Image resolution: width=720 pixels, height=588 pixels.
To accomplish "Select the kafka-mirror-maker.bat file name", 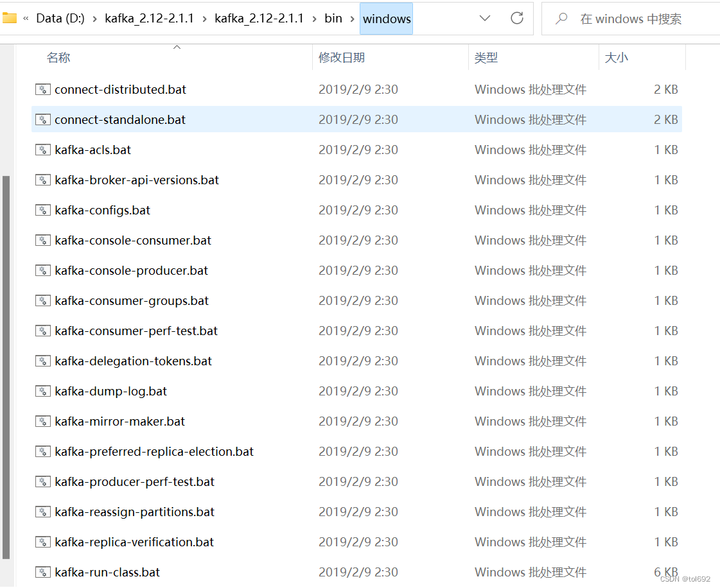I will (x=120, y=421).
